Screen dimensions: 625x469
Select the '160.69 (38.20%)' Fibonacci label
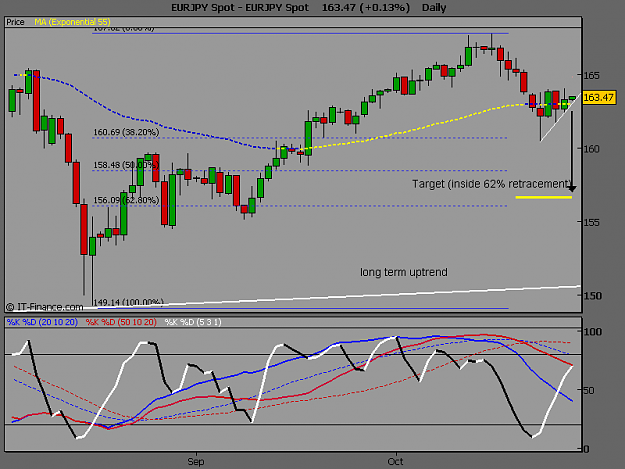tap(126, 132)
